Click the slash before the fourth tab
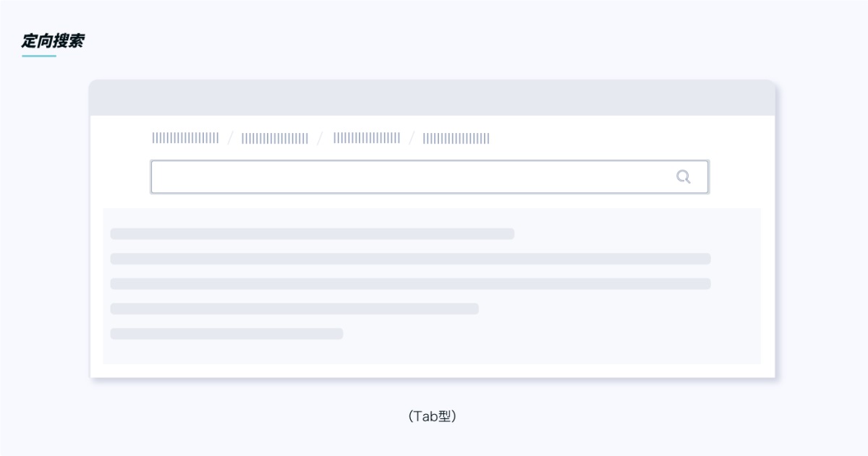The image size is (868, 456). 412,138
